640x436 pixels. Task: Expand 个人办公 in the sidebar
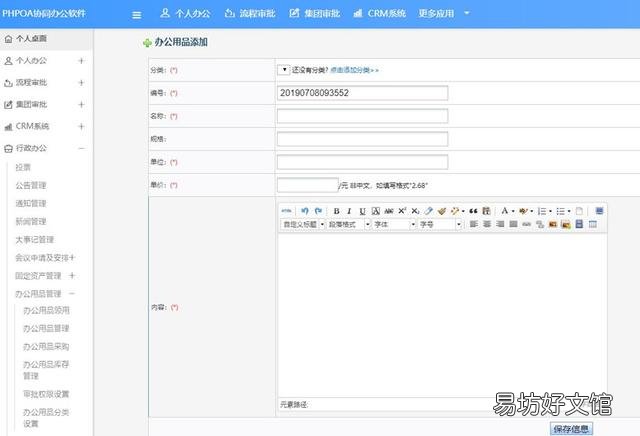coord(81,61)
